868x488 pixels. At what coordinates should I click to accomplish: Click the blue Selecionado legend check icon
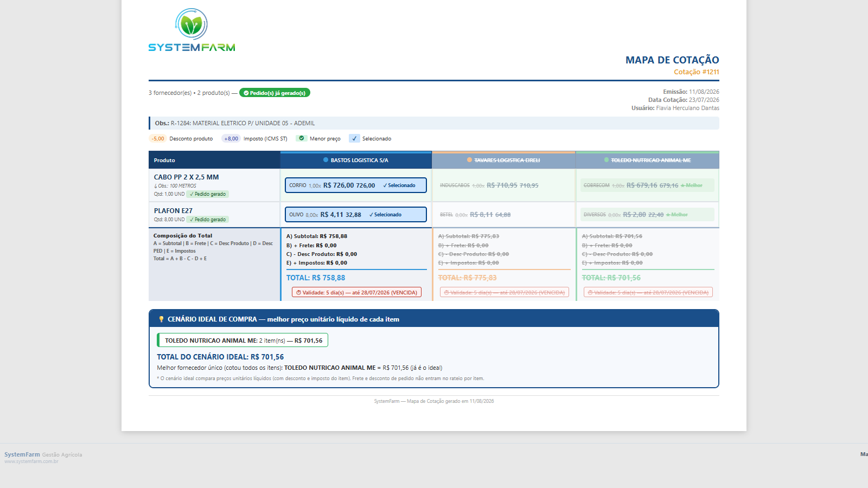(x=354, y=138)
